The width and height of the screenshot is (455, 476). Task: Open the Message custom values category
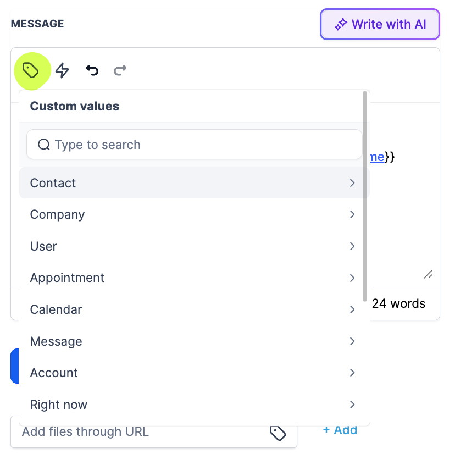coord(192,341)
